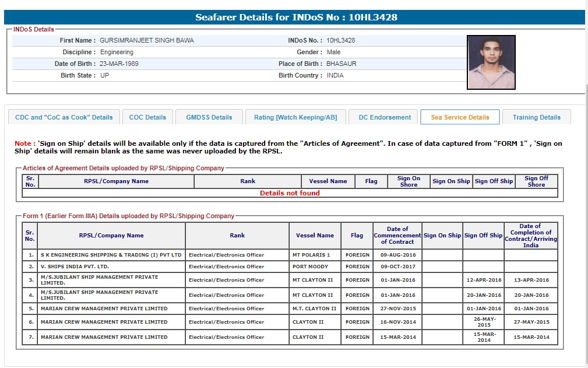Click the Date of Commencement of Contract header
Screen dimensions: 588x368
coord(397,236)
